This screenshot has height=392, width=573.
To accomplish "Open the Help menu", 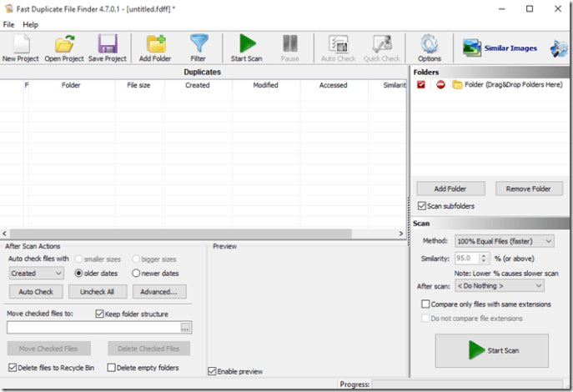I will pos(30,24).
